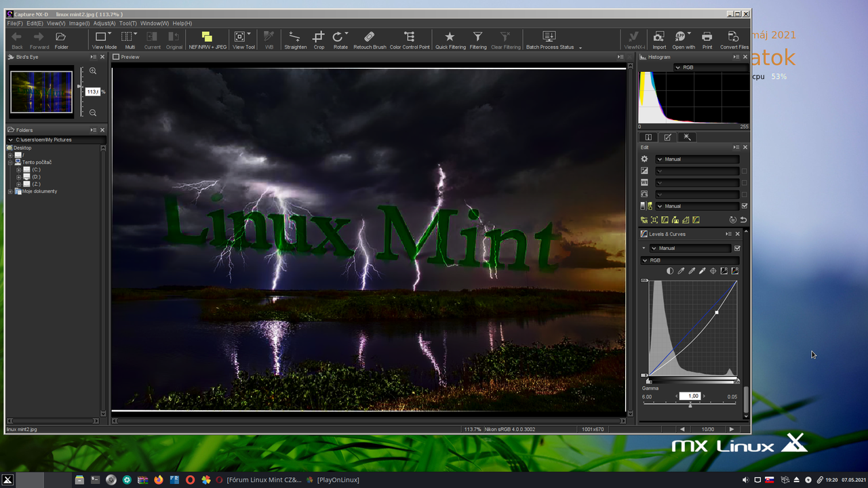Image resolution: width=868 pixels, height=488 pixels.
Task: Click the zoom percentage field in Bird's Eye
Action: click(92, 91)
